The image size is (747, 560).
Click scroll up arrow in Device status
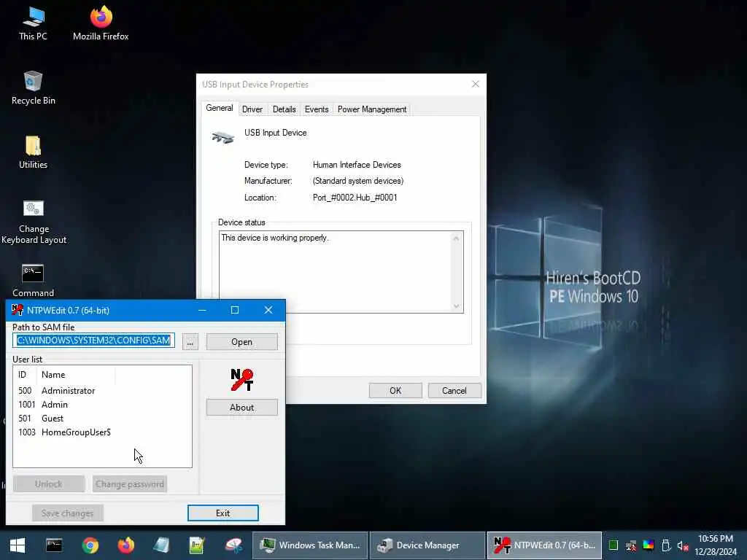tap(456, 238)
